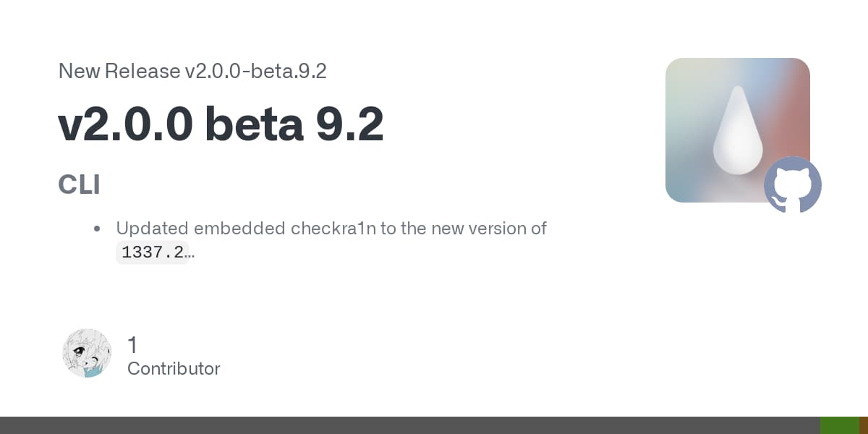
Task: Click the contributor count number "1"
Action: [132, 345]
